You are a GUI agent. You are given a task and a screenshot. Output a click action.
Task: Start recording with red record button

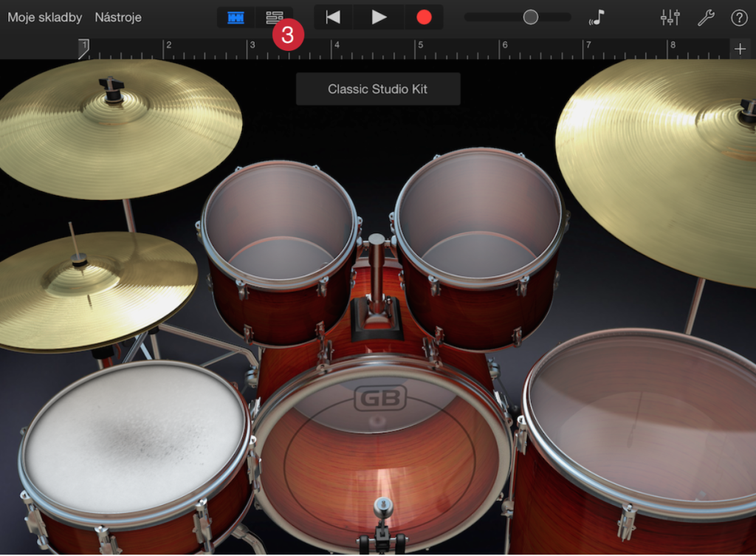424,18
